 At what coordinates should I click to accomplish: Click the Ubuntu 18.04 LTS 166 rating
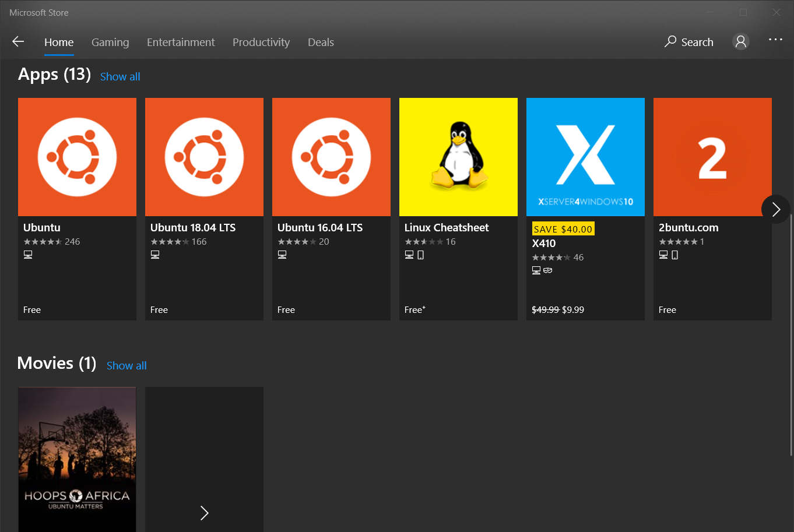coord(178,241)
